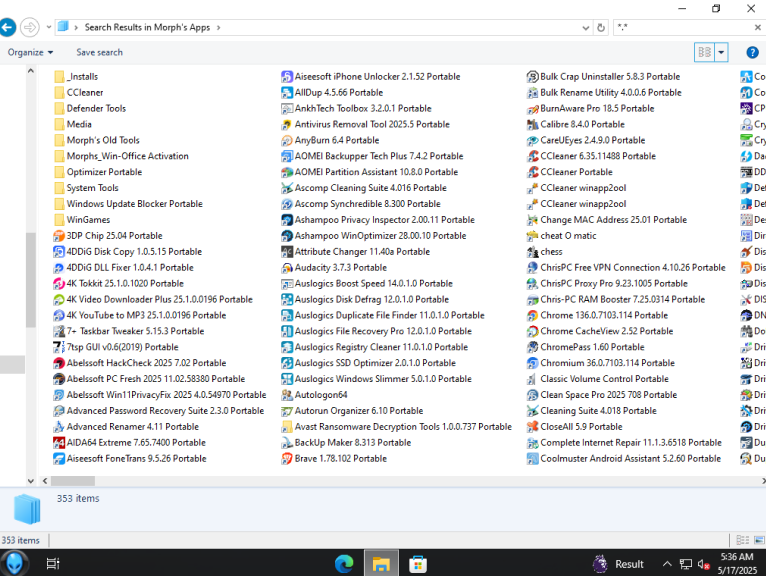This screenshot has height=576, width=766.
Task: Click the Chromium 36.0.7103.114 Portable icon
Action: tap(532, 363)
